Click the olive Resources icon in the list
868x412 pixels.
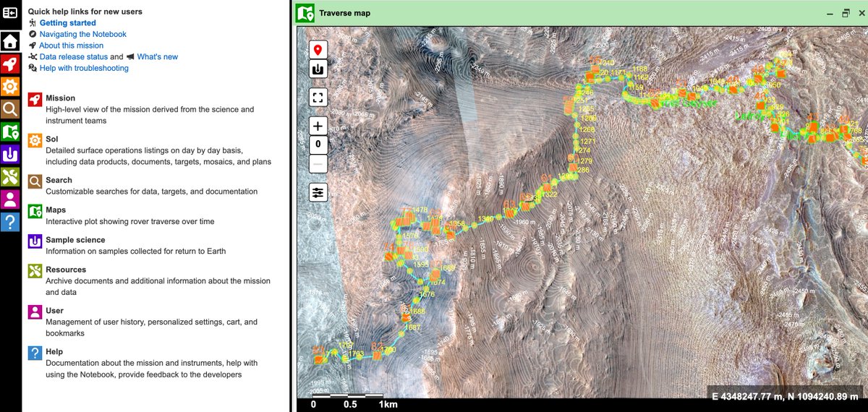pos(34,271)
